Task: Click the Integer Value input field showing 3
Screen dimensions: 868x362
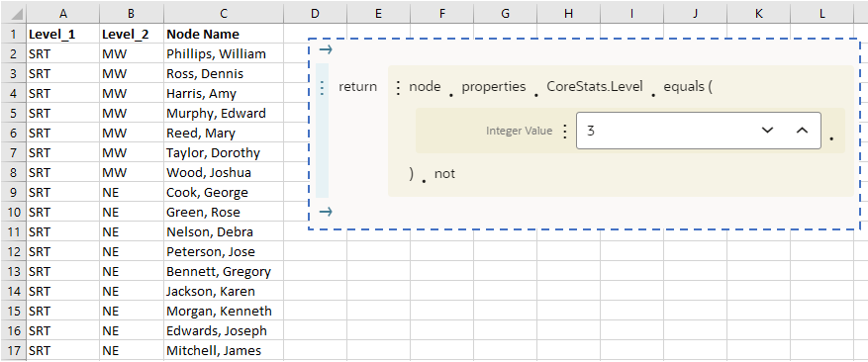Action: [x=698, y=131]
